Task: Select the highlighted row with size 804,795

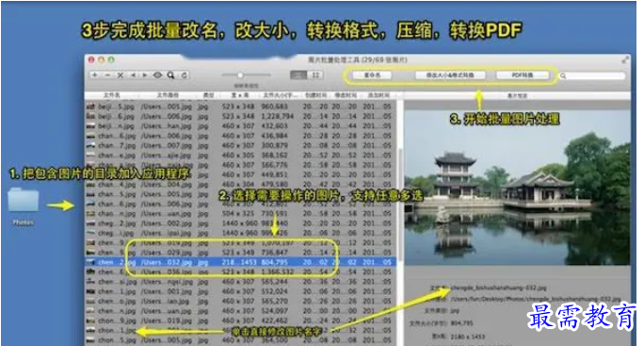Action: pos(240,262)
